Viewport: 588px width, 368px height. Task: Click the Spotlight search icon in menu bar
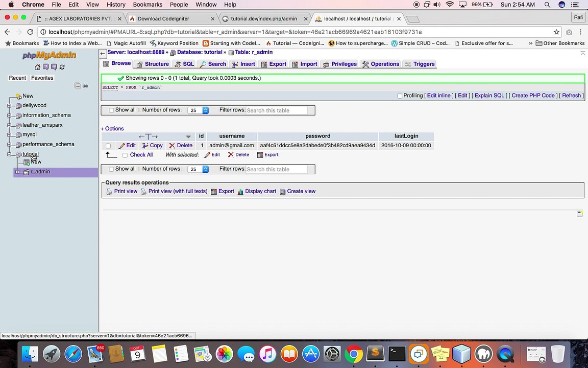pos(547,5)
